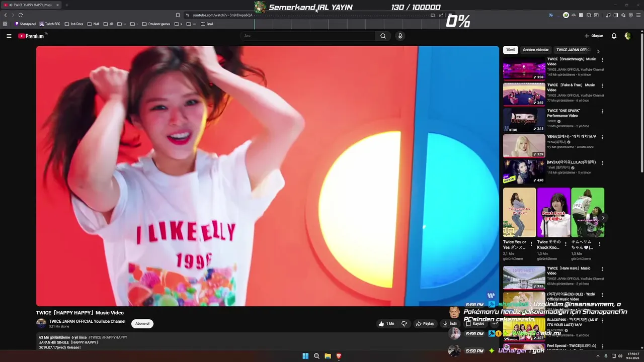The image size is (644, 362).
Task: Bookmark this page from address bar
Action: click(x=178, y=15)
